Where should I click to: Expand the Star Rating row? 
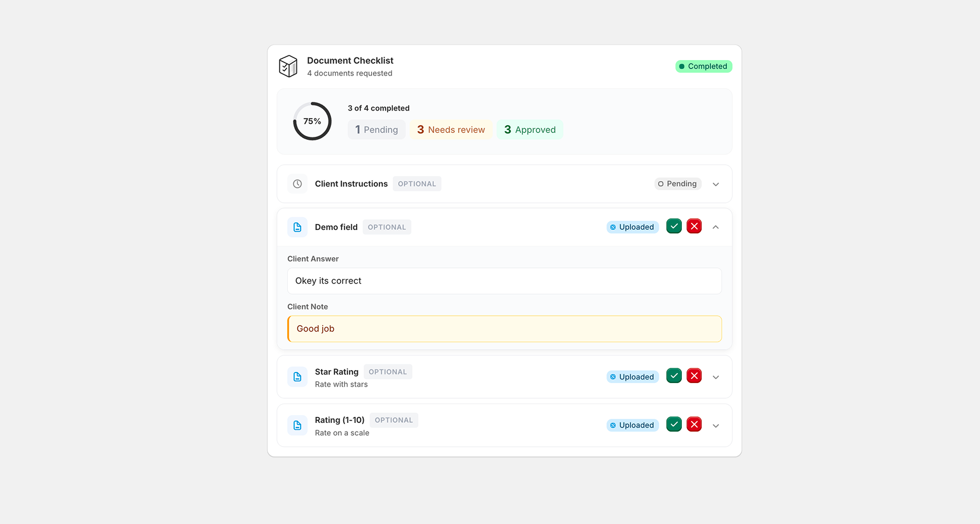point(716,377)
